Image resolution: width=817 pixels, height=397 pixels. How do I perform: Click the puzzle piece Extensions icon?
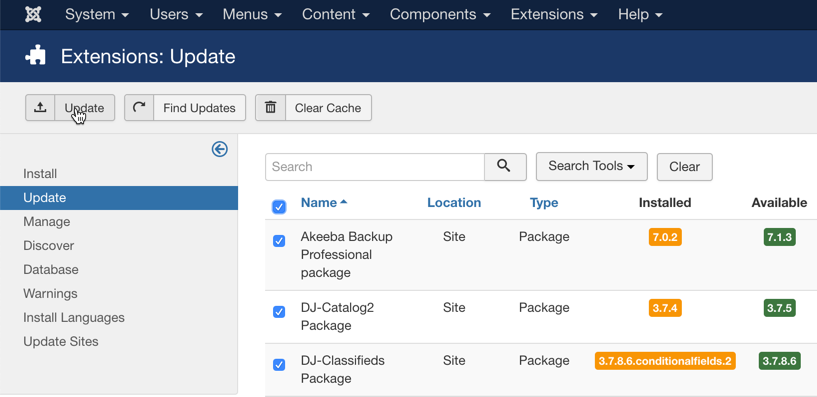[35, 56]
